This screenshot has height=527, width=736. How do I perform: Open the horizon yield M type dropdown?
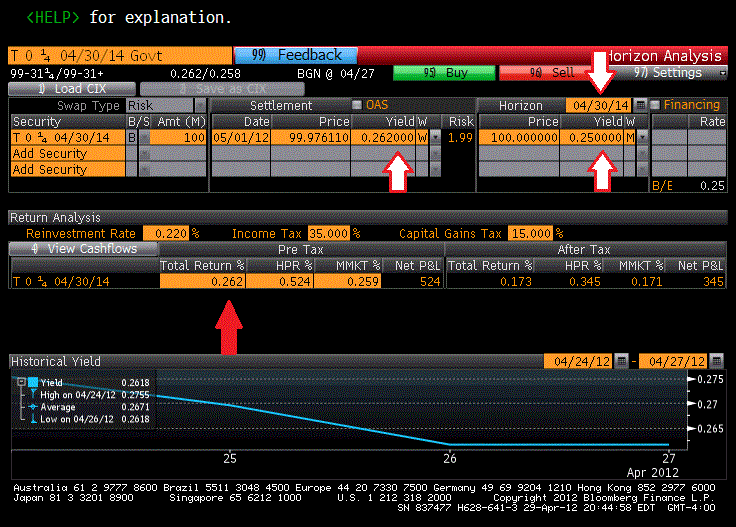tap(641, 137)
